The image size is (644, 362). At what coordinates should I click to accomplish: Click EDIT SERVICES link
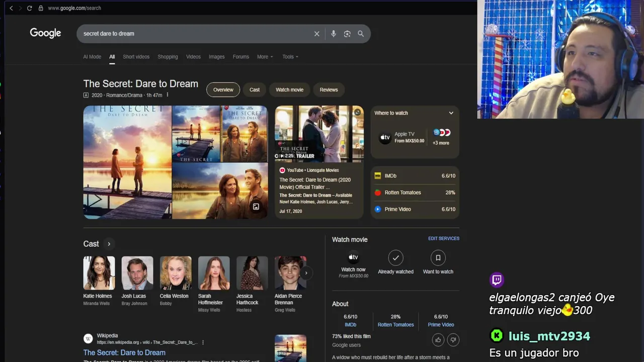click(444, 238)
